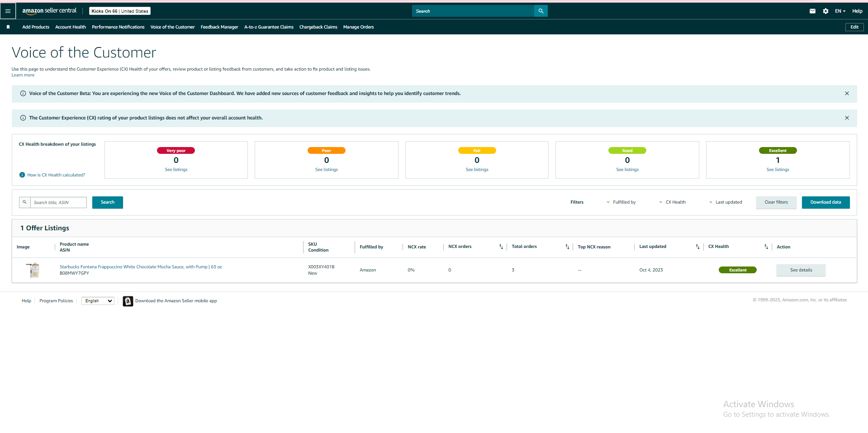Click the Learn more link

tap(23, 75)
